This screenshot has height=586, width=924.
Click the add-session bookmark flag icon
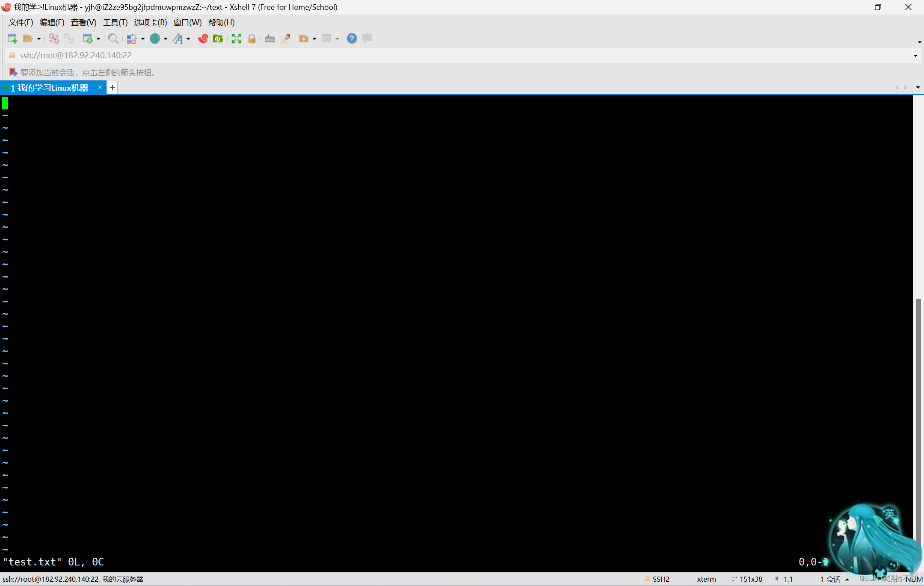click(x=13, y=72)
